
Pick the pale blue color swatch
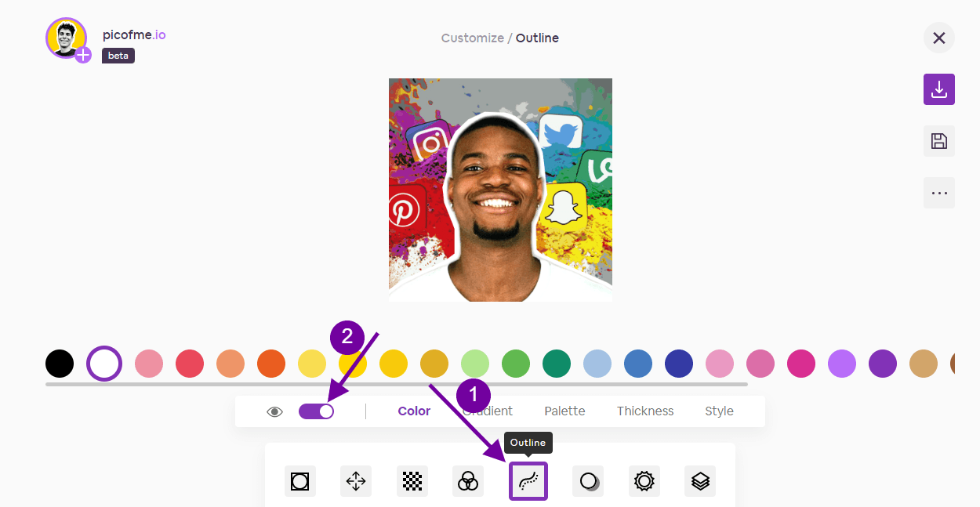click(597, 364)
